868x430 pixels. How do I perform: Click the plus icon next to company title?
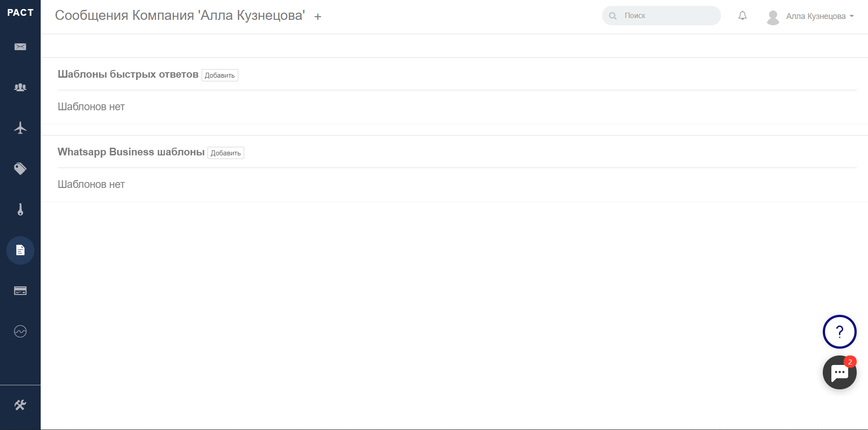coord(318,17)
